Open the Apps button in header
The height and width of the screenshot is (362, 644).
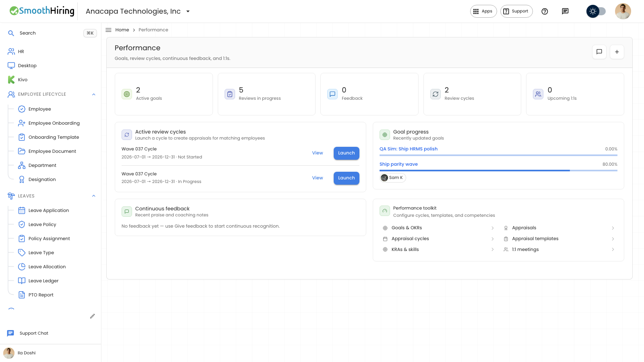(x=483, y=11)
